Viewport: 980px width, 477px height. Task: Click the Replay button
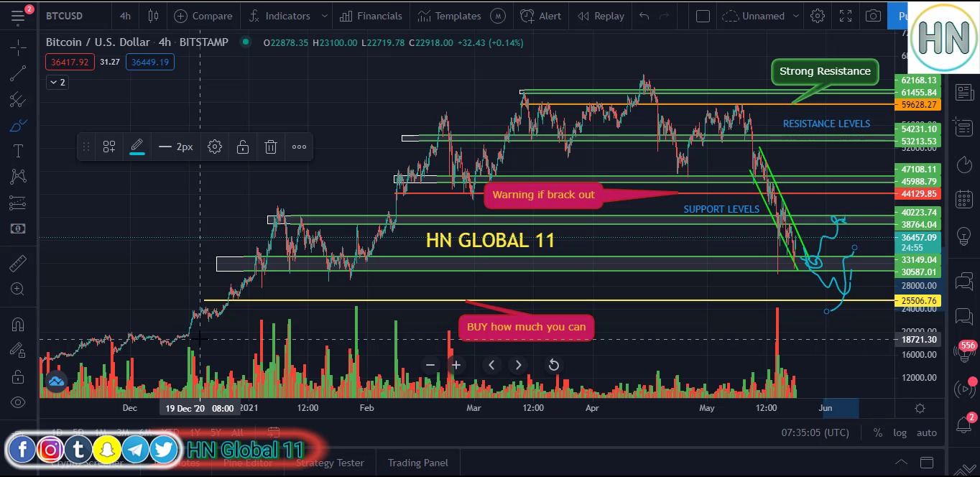601,16
